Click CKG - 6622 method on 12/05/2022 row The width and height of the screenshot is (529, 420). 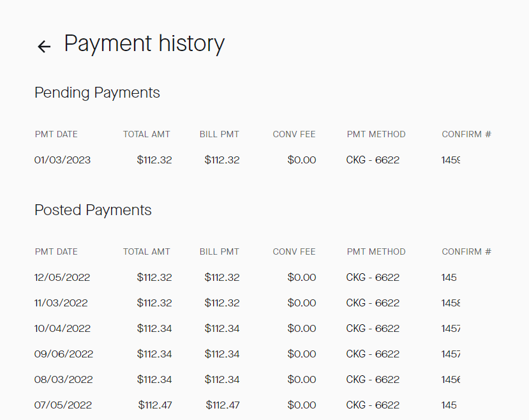pyautogui.click(x=373, y=277)
